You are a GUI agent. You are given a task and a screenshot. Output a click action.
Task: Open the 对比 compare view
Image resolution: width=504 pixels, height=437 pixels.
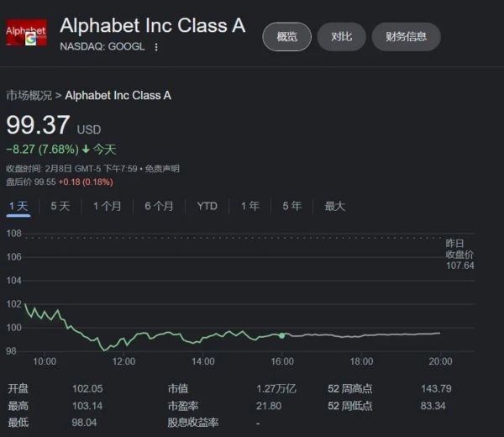pyautogui.click(x=342, y=36)
